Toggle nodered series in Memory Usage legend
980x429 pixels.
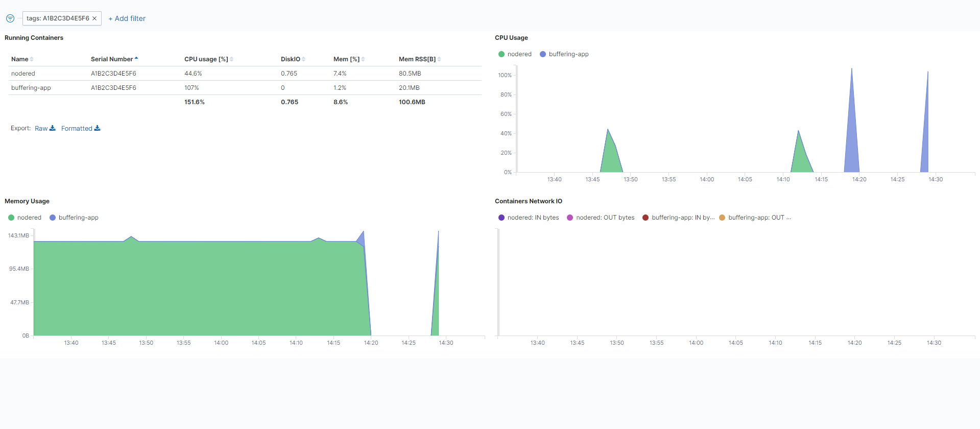coord(25,218)
